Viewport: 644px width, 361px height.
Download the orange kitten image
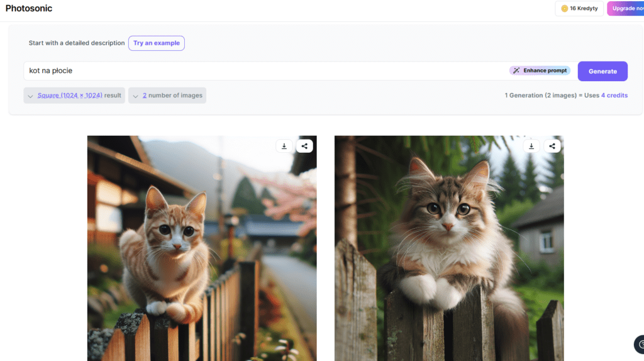284,146
